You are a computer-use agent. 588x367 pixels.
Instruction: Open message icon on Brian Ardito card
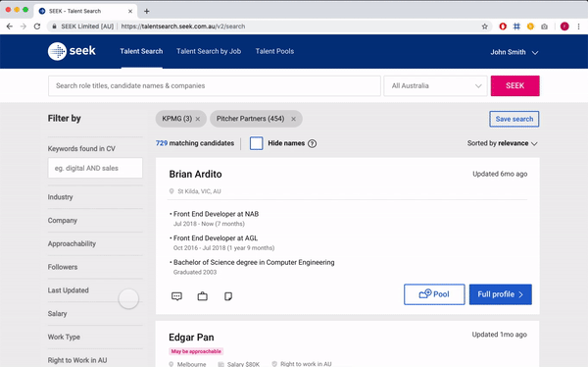176,296
